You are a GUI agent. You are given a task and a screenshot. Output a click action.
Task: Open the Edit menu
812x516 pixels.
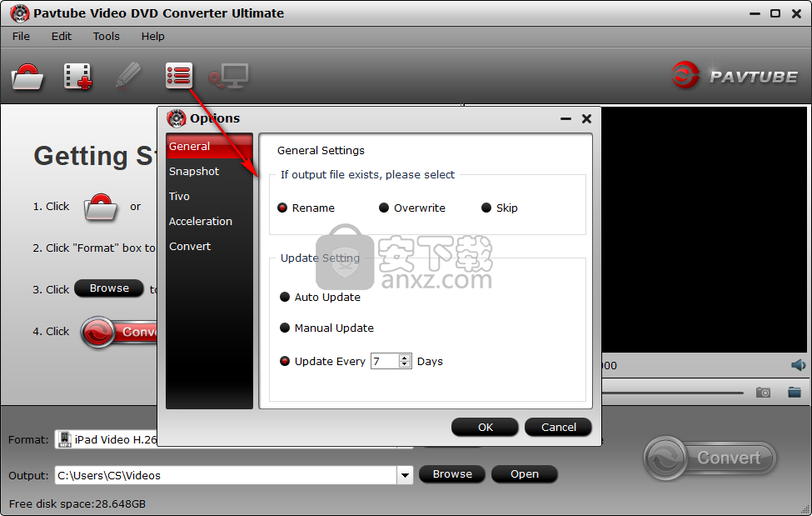click(61, 37)
